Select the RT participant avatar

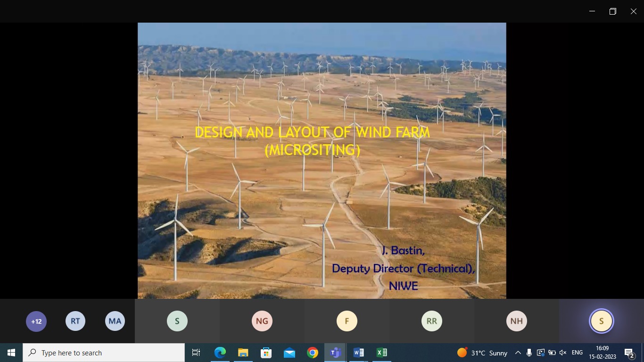point(75,321)
